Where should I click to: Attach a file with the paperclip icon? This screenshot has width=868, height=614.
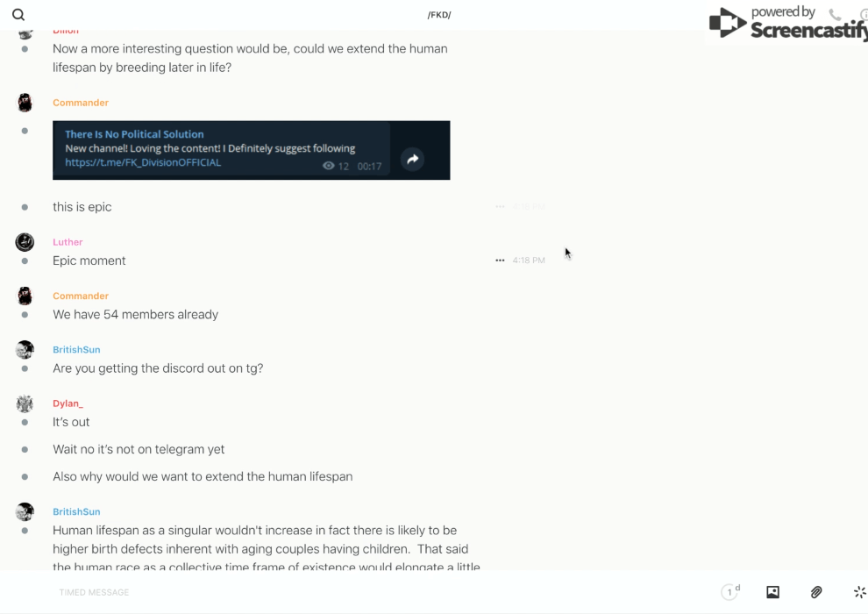click(x=816, y=592)
